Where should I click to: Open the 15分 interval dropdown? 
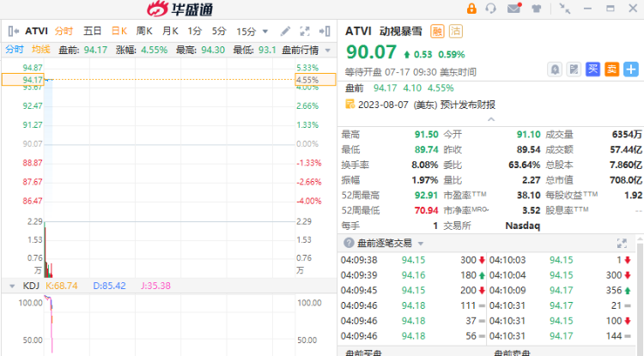click(x=251, y=32)
